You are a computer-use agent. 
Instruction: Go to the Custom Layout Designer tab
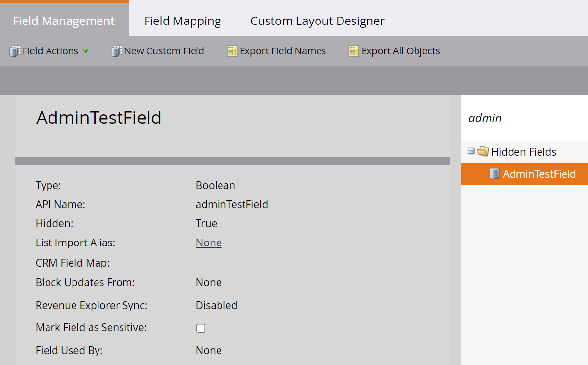318,21
